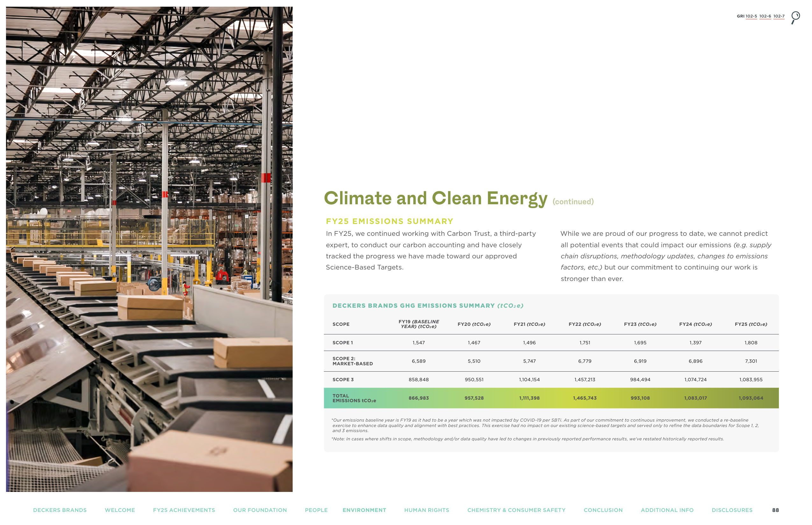812x525 pixels.
Task: Click the warehouse conveyor photo
Action: click(x=149, y=249)
